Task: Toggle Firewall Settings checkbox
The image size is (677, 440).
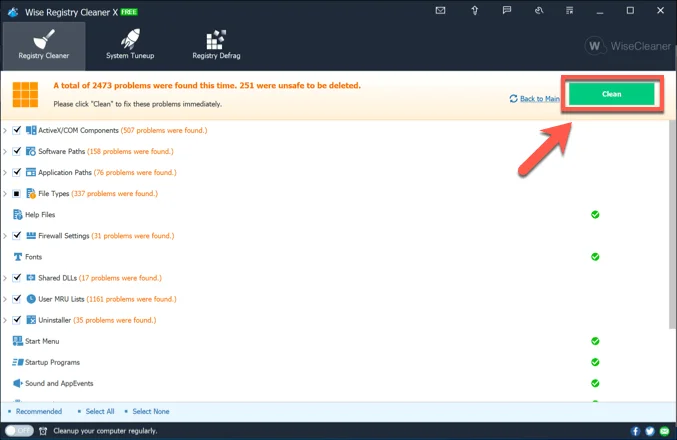Action: click(16, 235)
